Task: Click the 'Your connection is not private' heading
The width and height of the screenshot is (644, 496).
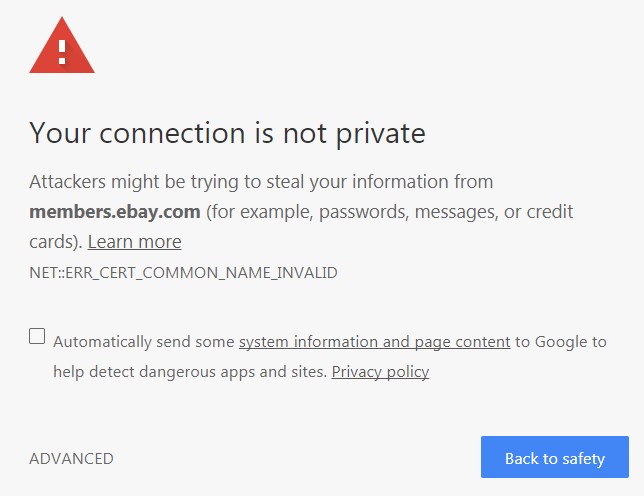Action: click(x=228, y=133)
